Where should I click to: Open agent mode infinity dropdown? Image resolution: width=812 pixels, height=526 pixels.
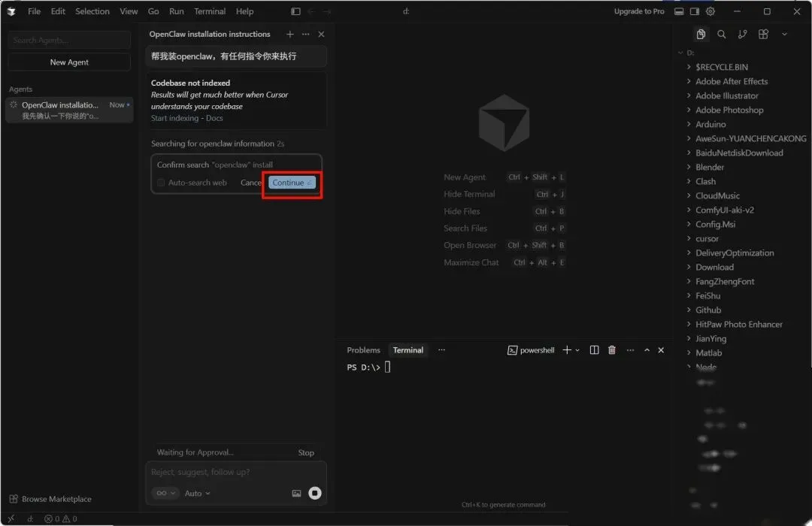pos(165,494)
